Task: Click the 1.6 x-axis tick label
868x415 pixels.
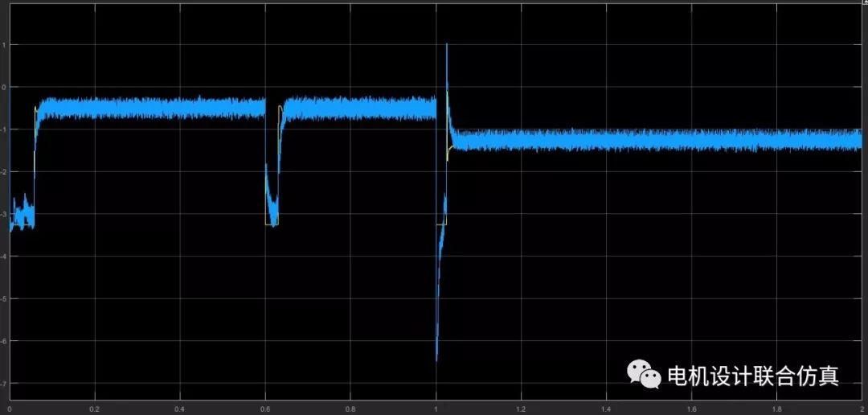Action: pos(691,408)
